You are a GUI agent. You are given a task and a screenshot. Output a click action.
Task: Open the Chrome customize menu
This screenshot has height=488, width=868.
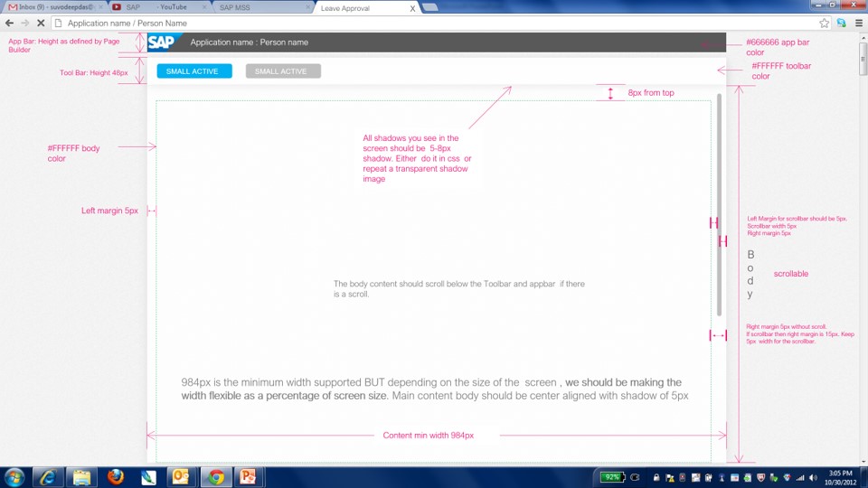[859, 23]
